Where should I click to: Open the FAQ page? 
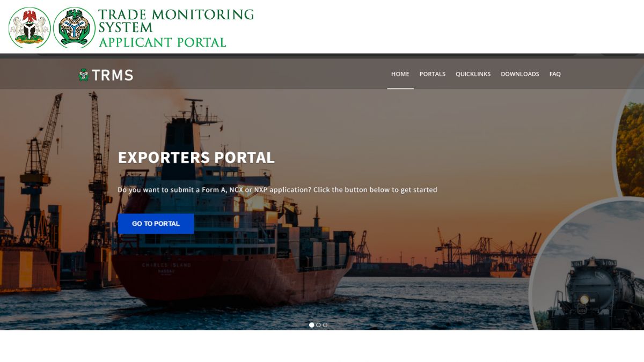pyautogui.click(x=555, y=74)
